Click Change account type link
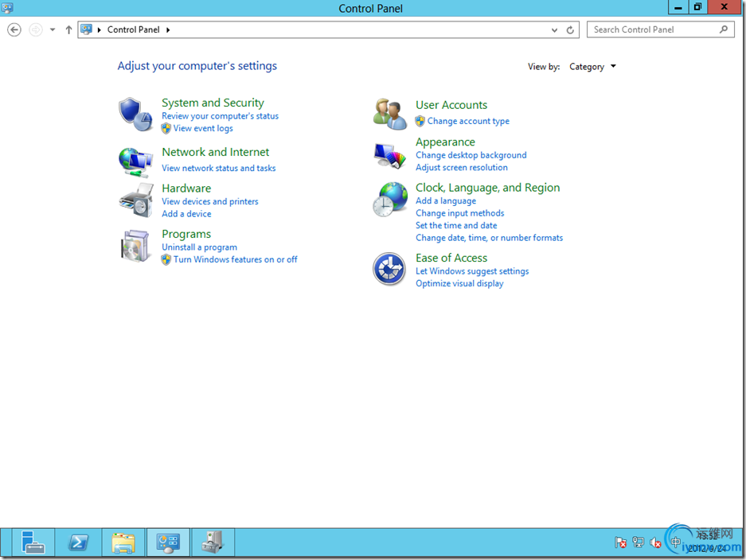746x560 pixels. tap(468, 121)
